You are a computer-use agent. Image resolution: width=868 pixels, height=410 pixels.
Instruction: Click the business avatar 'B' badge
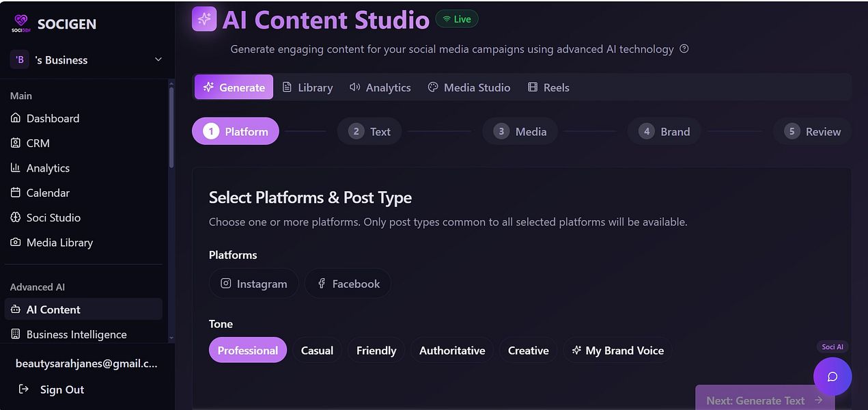coord(20,59)
